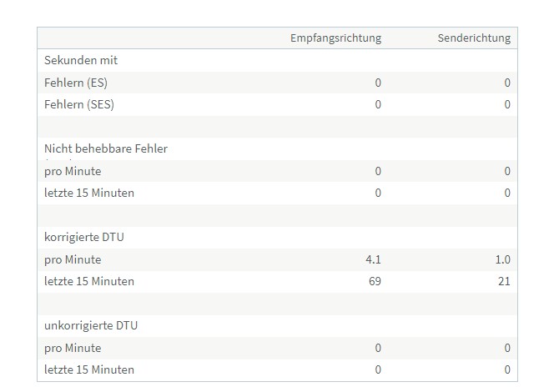Click the Senderichtung column header

coord(474,38)
